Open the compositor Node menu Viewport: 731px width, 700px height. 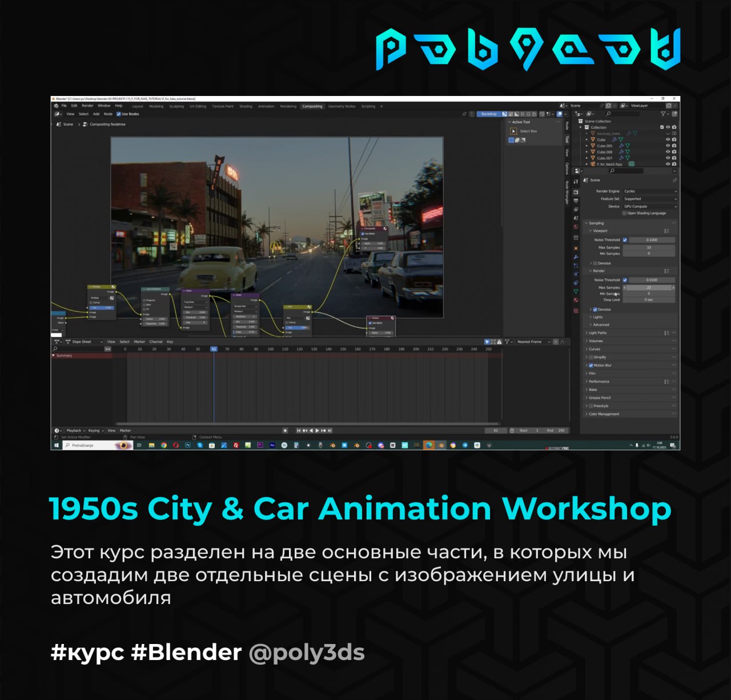pyautogui.click(x=108, y=114)
